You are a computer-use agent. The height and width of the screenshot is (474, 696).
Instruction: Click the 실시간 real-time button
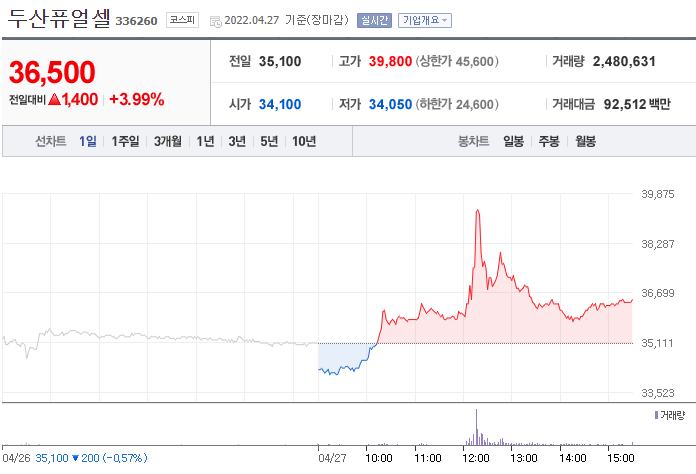[374, 20]
